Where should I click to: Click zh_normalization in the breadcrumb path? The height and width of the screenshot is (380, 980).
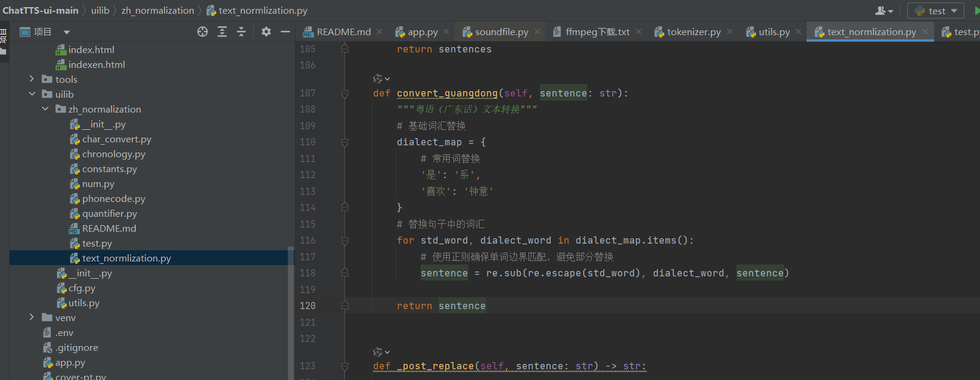pyautogui.click(x=158, y=10)
